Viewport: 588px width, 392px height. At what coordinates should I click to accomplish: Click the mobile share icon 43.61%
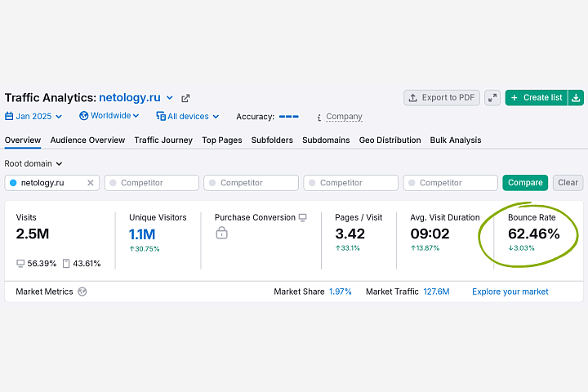click(66, 263)
